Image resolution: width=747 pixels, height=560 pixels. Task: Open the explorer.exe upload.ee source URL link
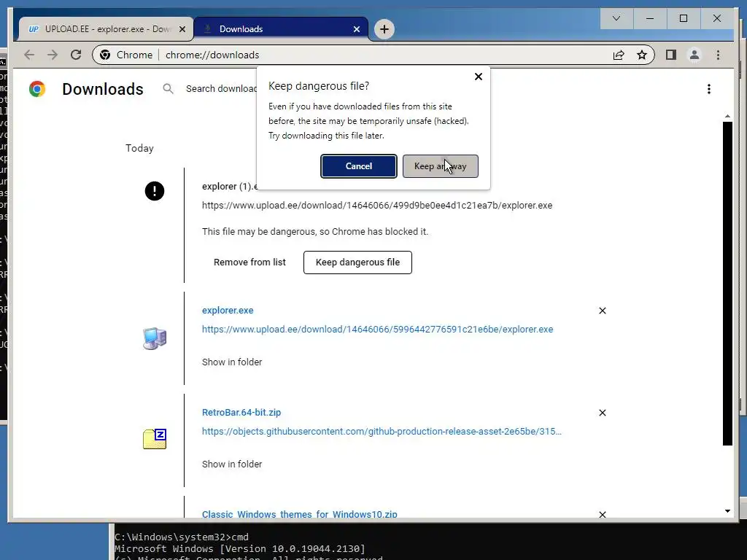point(377,330)
